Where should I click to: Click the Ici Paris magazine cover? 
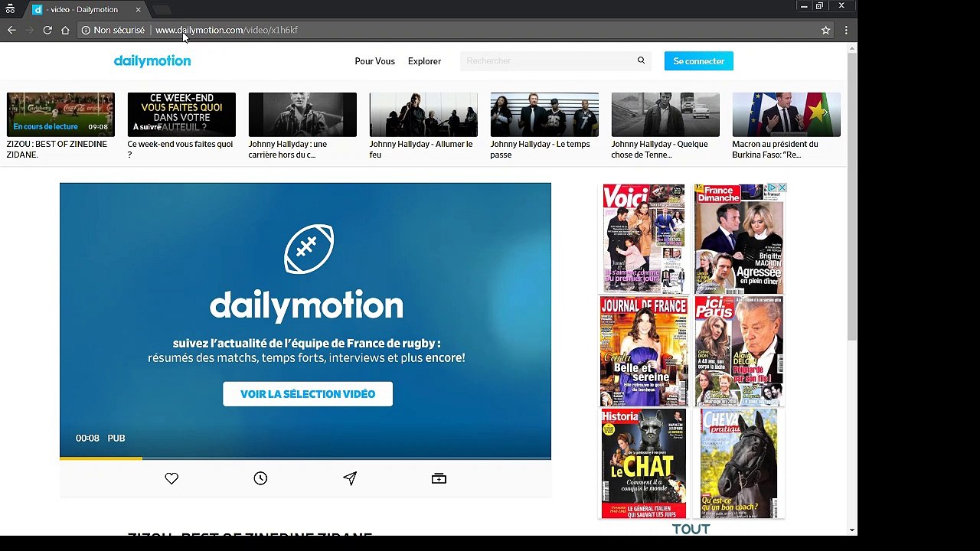tap(739, 351)
